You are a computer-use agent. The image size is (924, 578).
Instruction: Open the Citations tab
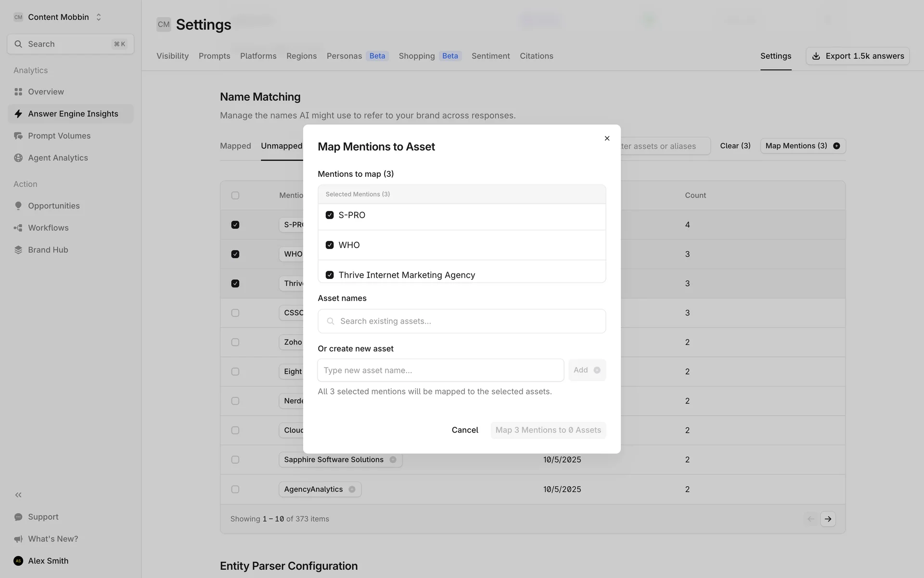point(536,56)
